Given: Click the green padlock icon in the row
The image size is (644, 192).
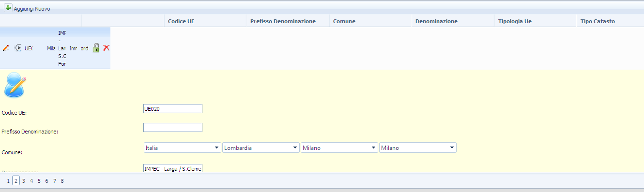Looking at the screenshot, I should 96,48.
